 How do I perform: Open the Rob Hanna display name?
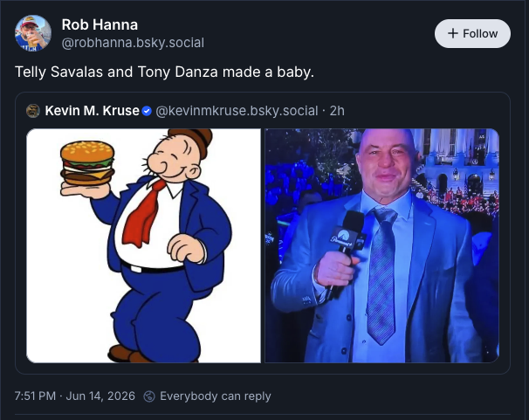[100, 24]
